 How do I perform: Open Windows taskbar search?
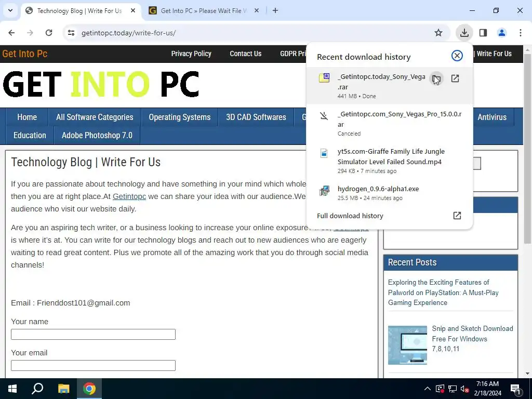(x=37, y=389)
